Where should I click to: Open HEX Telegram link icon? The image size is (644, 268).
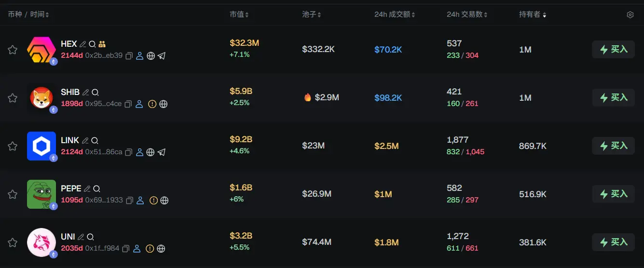(162, 56)
